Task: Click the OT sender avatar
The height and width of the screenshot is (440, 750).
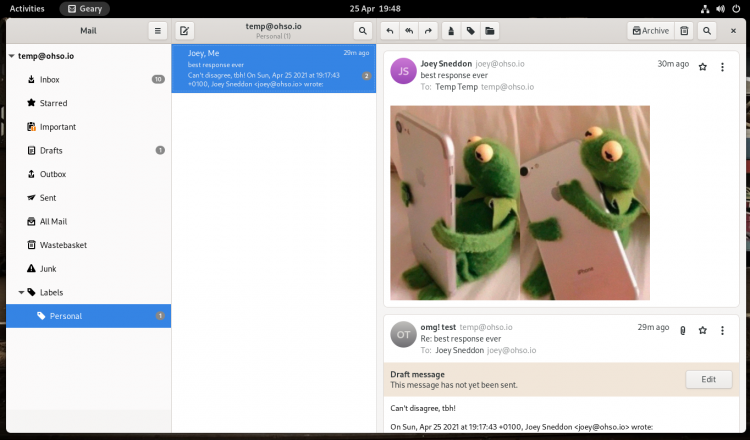Action: click(403, 334)
